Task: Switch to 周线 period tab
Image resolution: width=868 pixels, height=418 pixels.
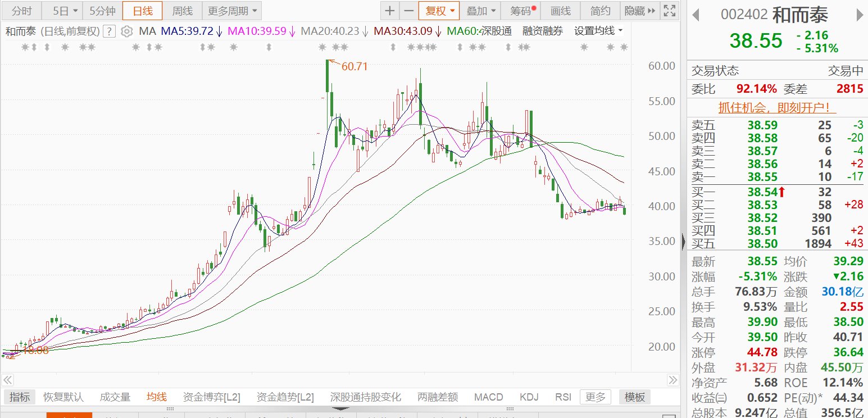Action: [x=182, y=11]
